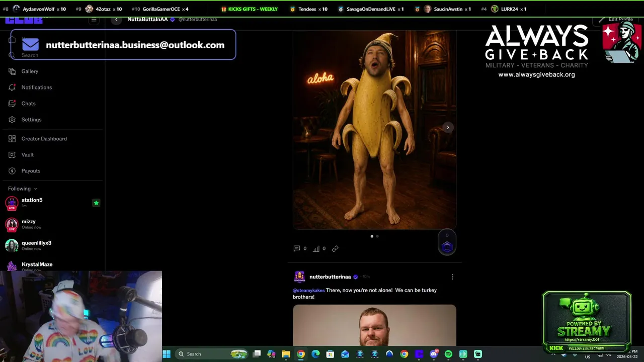This screenshot has width=644, height=362.
Task: Click the Payouts dollar icon
Action: tap(12, 171)
